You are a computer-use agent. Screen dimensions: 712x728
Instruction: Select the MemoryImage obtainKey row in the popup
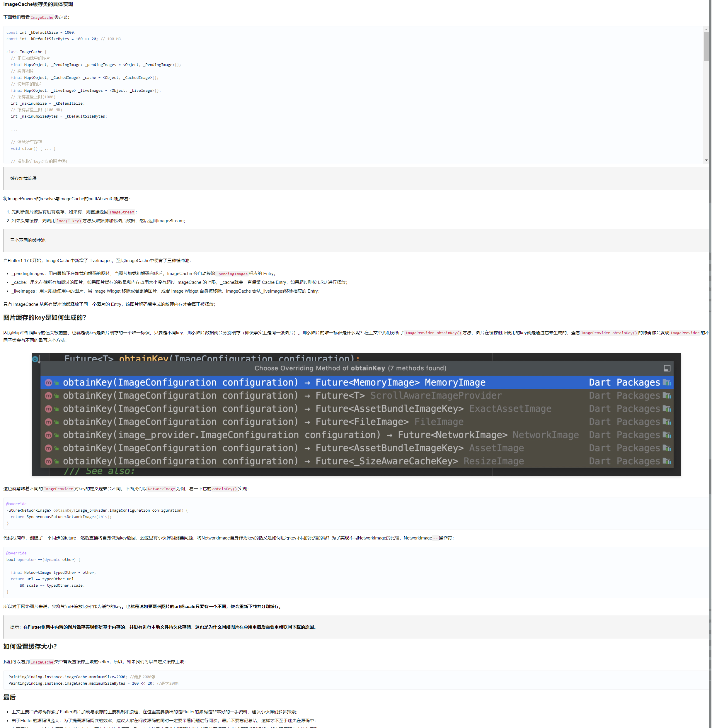tap(357, 382)
